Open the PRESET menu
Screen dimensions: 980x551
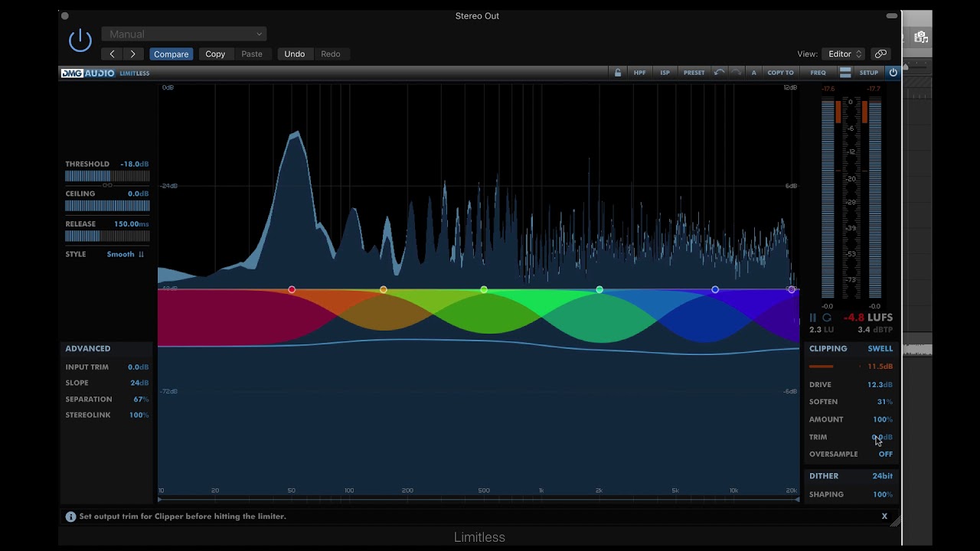[694, 73]
